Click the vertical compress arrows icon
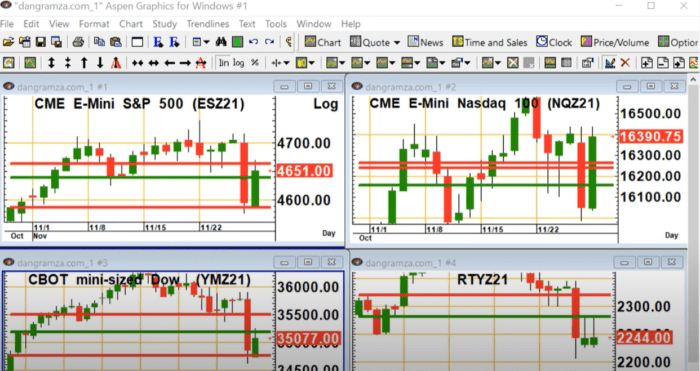The width and height of the screenshot is (700, 371). 67,63
